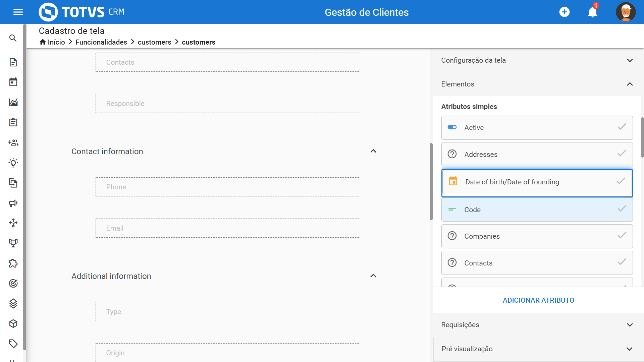
Task: Click the Phone field placeholder
Action: click(x=227, y=187)
